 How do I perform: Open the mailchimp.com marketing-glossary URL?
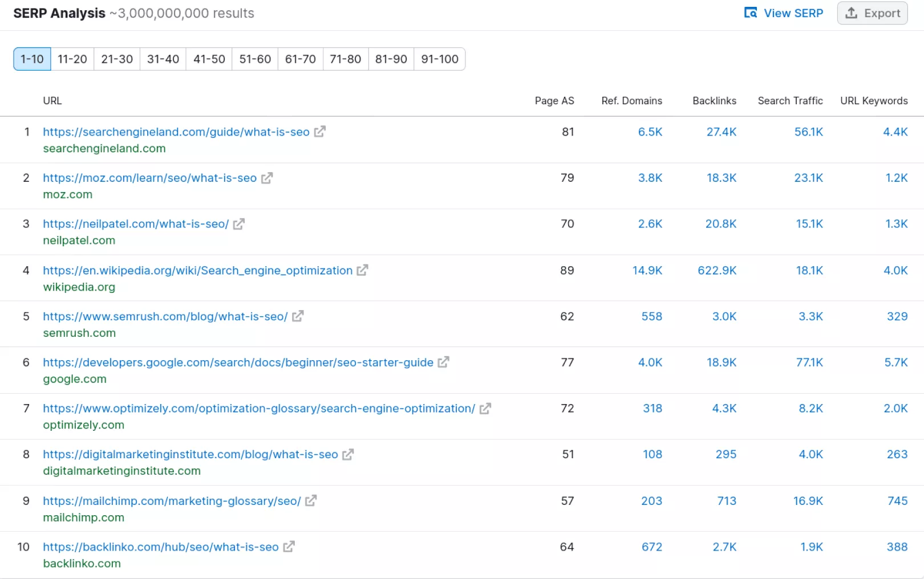point(172,501)
